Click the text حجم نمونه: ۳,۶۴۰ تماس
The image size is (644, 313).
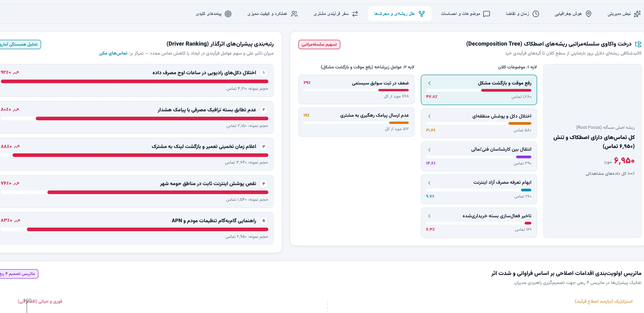(246, 163)
